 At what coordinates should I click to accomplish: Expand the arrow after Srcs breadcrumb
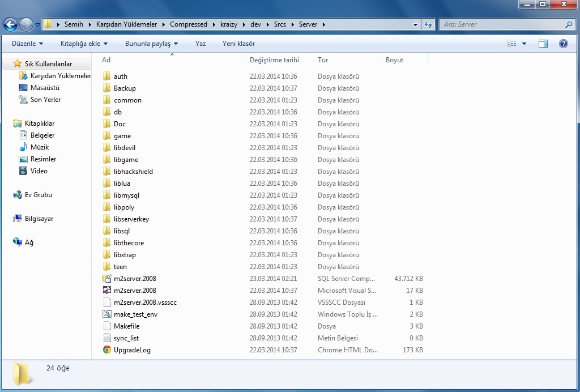tap(292, 24)
